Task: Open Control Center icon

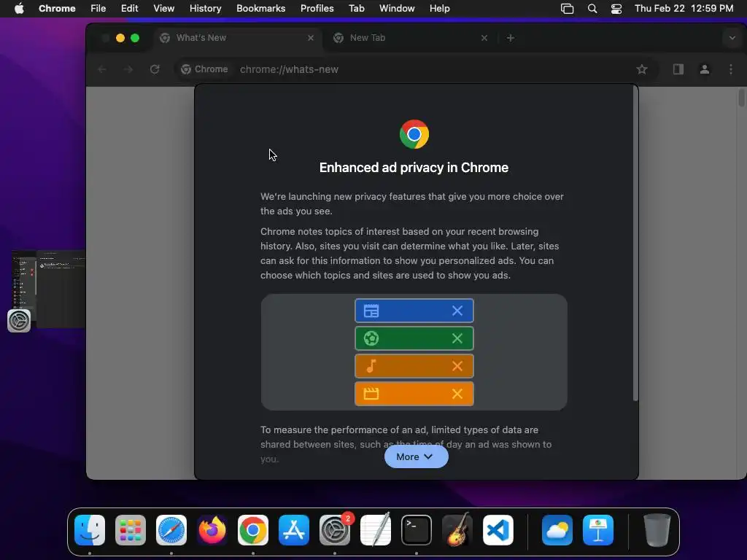Action: 616,9
